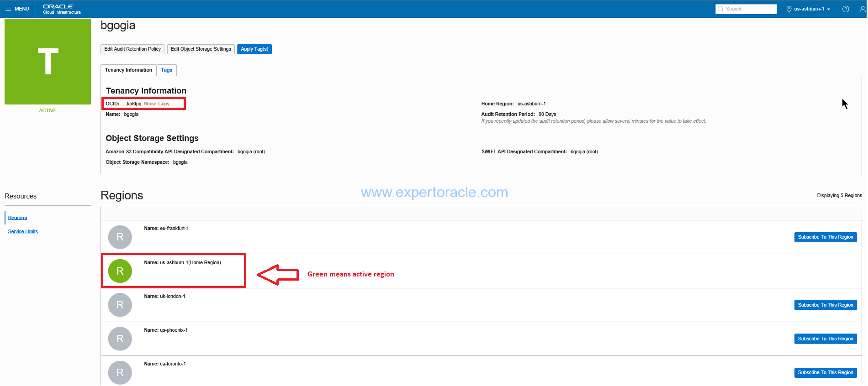Open Service Limits in Resources sidebar
This screenshot has width=868, height=386.
(x=23, y=231)
